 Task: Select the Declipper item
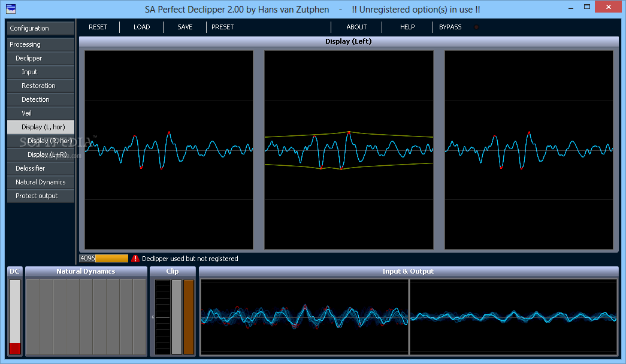coord(41,58)
